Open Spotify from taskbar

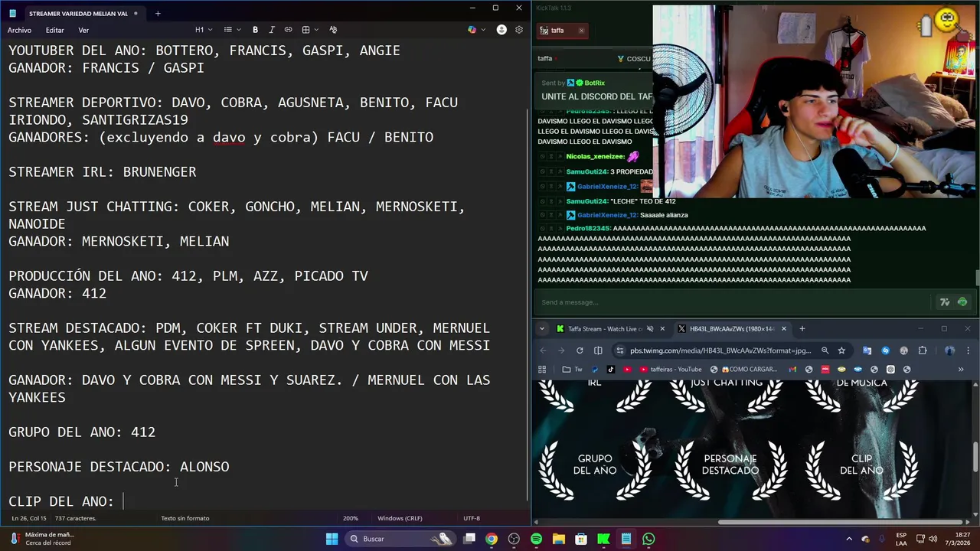[x=536, y=539]
